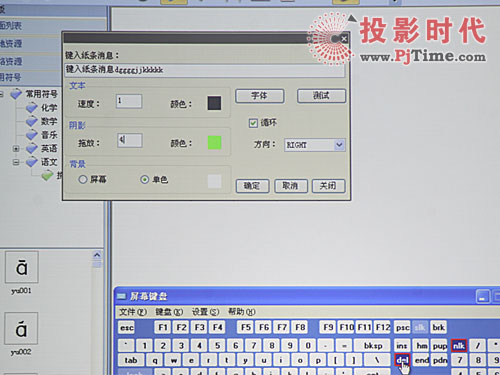Select the 语文 tree node
Image resolution: width=500 pixels, height=375 pixels.
49,162
